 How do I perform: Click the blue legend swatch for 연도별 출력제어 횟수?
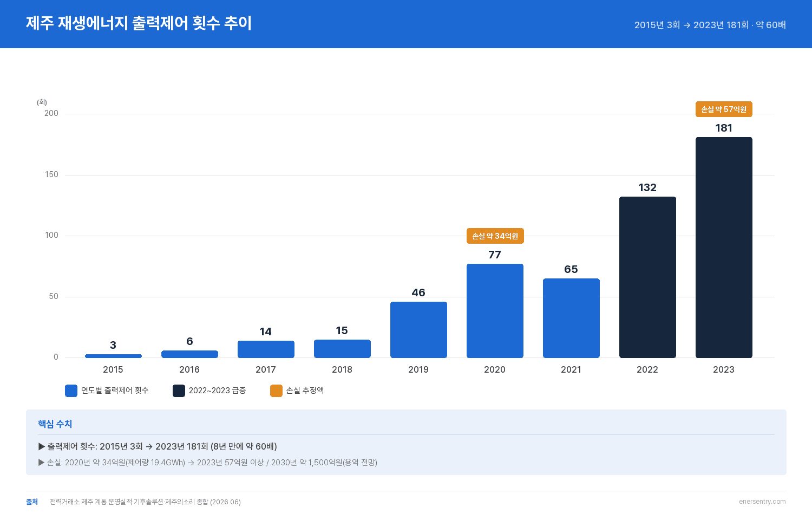[x=71, y=391]
